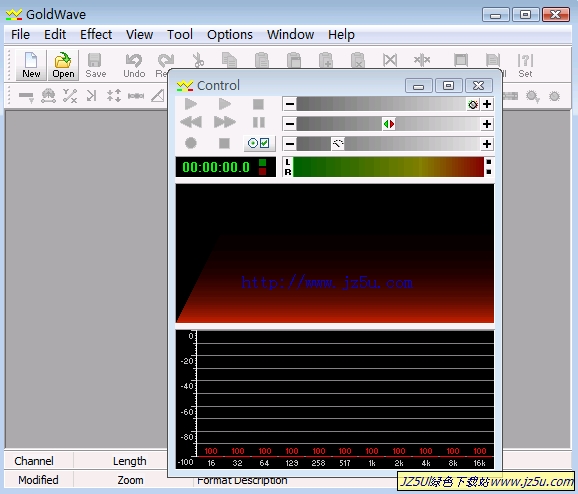The height and width of the screenshot is (494, 578).
Task: Open the Edit menu
Action: click(55, 35)
